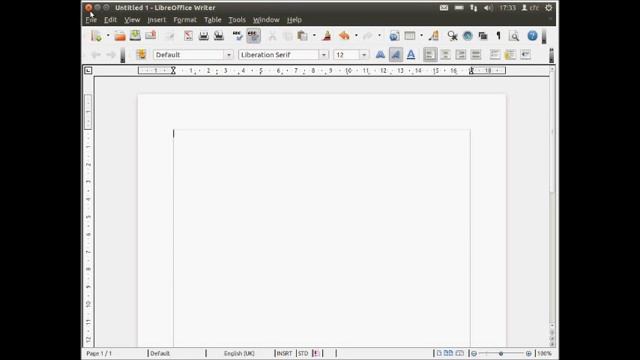Click the Page 1 / 1 status field
The width and height of the screenshot is (640, 360).
tap(99, 353)
